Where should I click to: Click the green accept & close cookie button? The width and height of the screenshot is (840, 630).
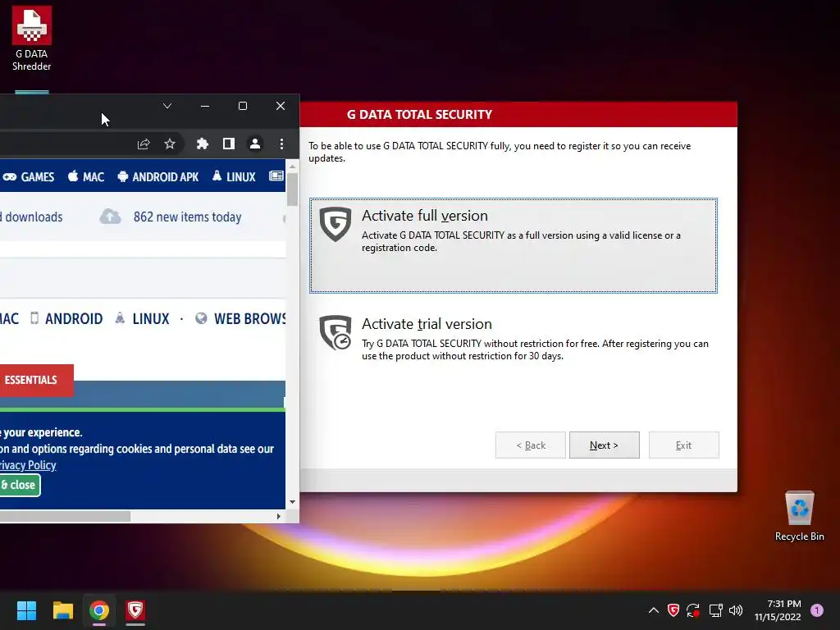point(20,486)
